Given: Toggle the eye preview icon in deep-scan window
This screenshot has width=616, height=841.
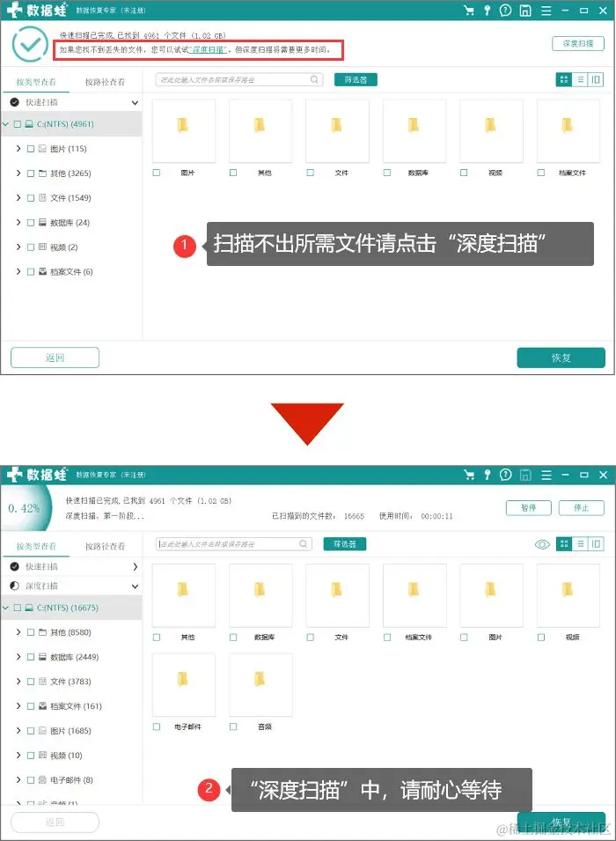Looking at the screenshot, I should (542, 544).
